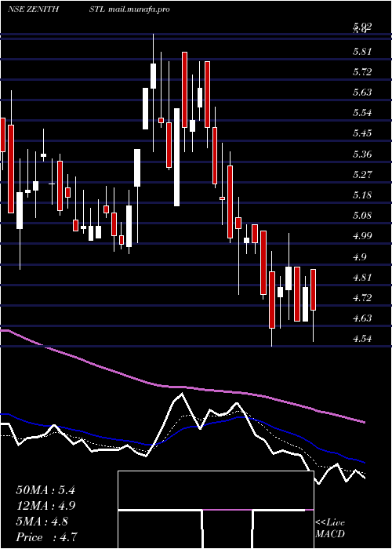Click the 4.9 price axis label
The width and height of the screenshot is (392, 549).
pyautogui.click(x=360, y=257)
